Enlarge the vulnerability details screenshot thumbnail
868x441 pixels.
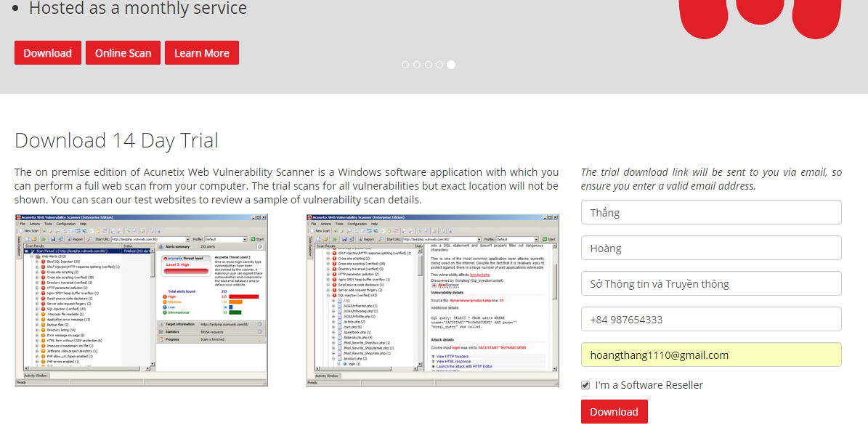[432, 300]
